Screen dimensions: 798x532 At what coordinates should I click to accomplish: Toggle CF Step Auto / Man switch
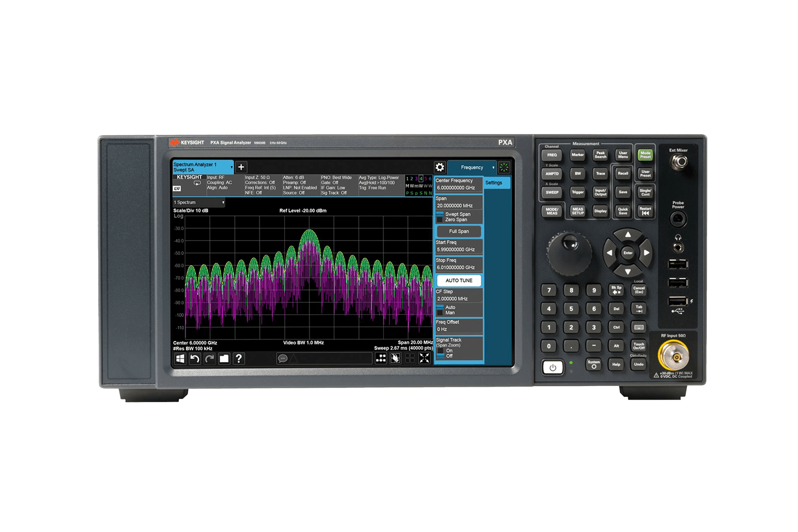pyautogui.click(x=441, y=310)
